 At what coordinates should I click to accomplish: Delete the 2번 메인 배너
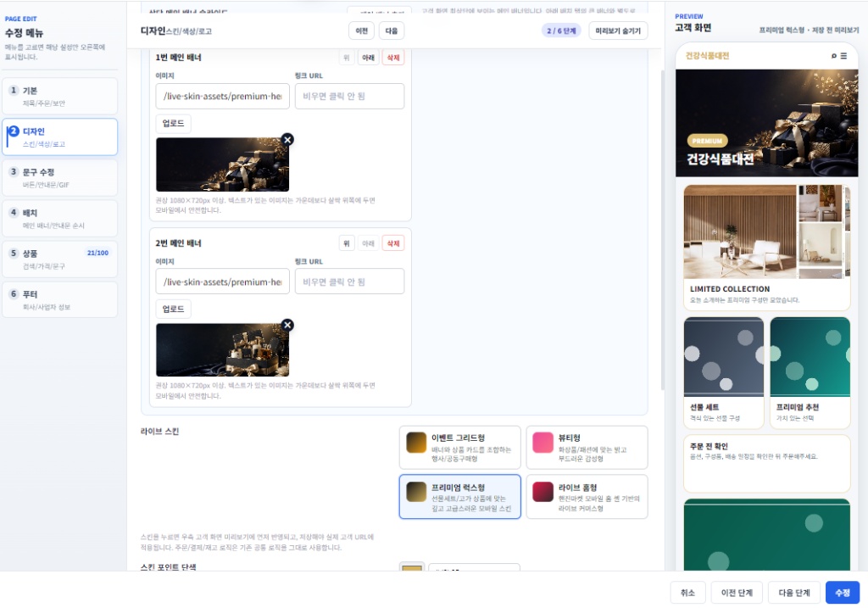coord(393,243)
